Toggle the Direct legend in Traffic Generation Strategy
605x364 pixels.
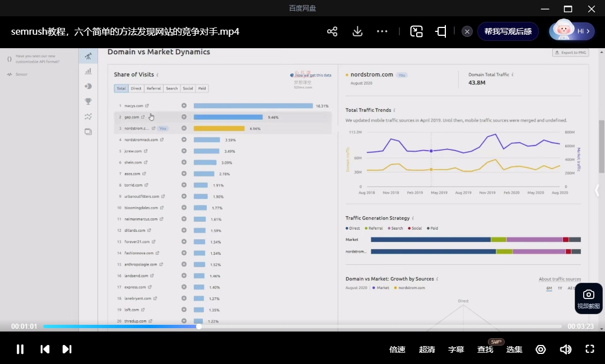click(x=353, y=228)
